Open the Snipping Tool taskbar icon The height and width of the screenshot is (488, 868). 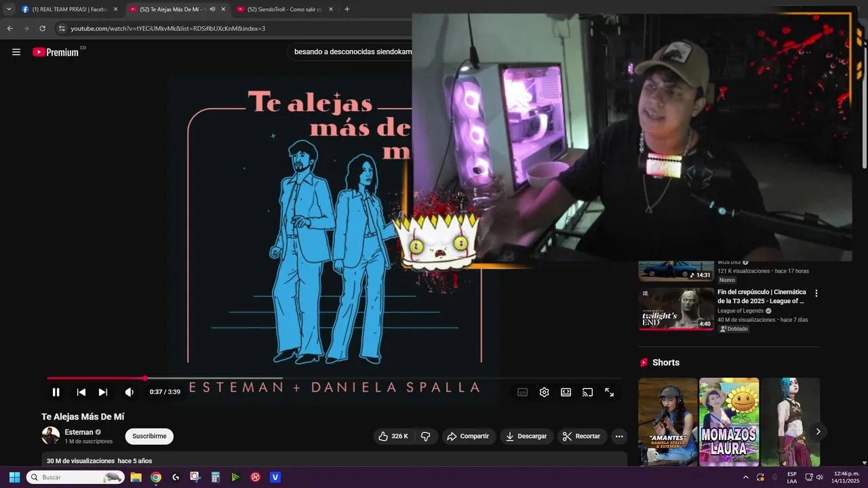(x=195, y=477)
